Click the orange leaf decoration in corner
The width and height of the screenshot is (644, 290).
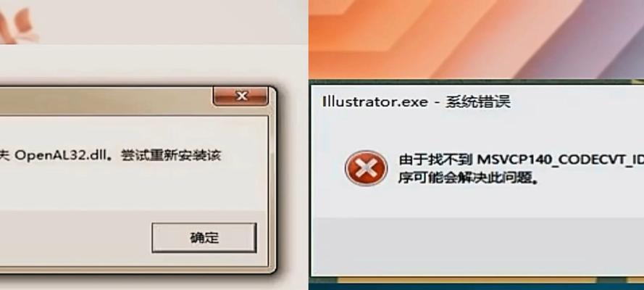pyautogui.click(x=17, y=25)
